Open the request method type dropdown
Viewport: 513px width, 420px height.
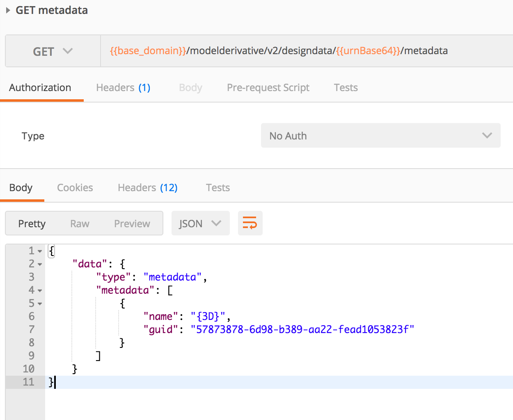(x=53, y=51)
